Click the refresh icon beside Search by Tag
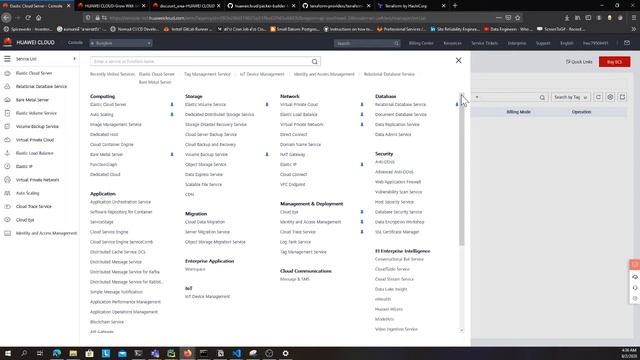Viewport: 640px width, 360px height. [x=598, y=97]
